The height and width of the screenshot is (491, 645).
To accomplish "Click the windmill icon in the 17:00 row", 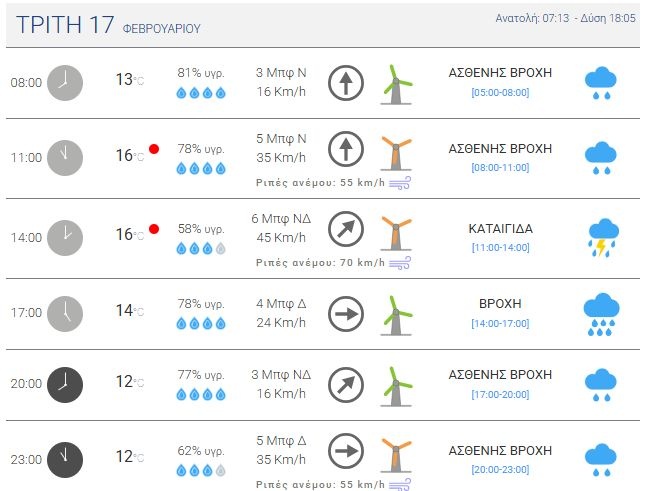I will (397, 314).
